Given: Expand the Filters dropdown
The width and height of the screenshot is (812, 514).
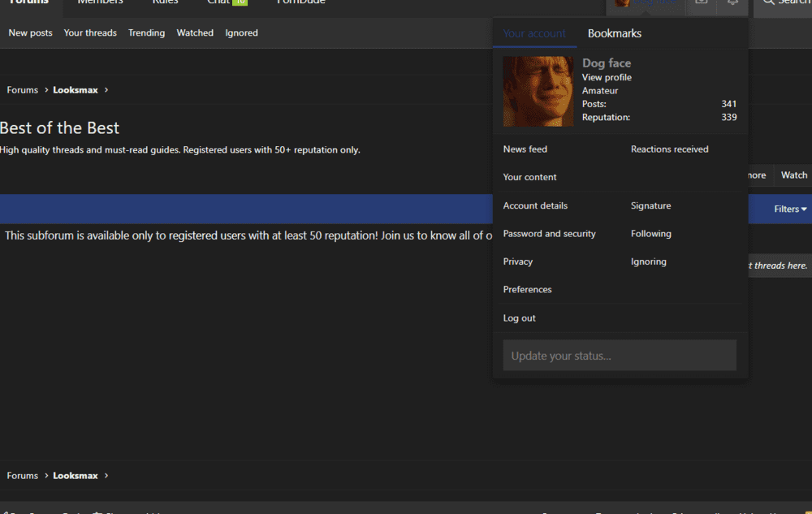Looking at the screenshot, I should 790,209.
